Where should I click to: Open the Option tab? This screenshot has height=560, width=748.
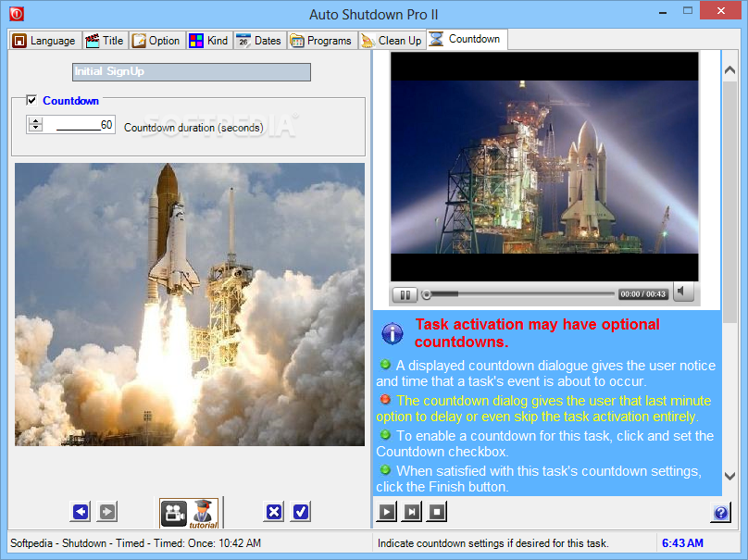[156, 41]
